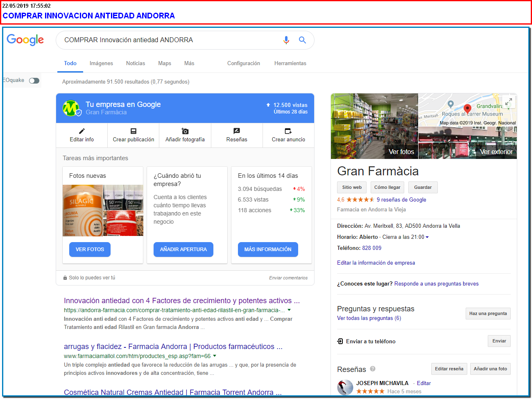Open dropdown arrow beside andorra-farmacia.com URL
The width and height of the screenshot is (532, 399).
click(289, 310)
